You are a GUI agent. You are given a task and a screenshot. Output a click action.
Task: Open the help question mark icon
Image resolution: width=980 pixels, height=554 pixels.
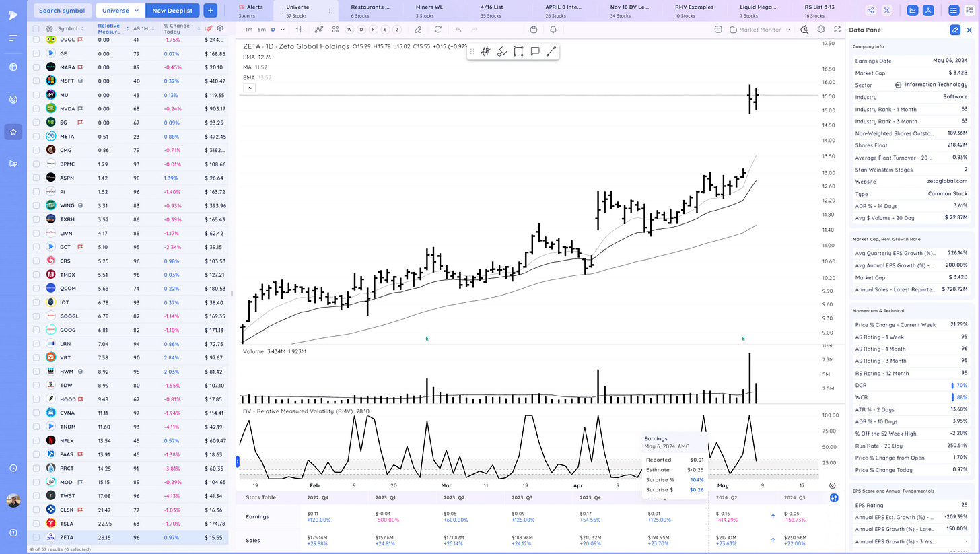(x=13, y=532)
